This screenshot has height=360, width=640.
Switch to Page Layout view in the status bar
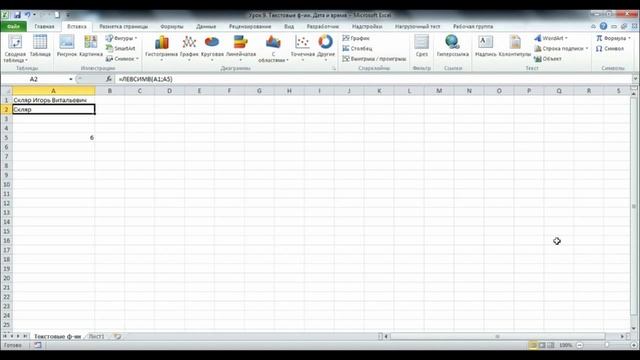pyautogui.click(x=542, y=345)
